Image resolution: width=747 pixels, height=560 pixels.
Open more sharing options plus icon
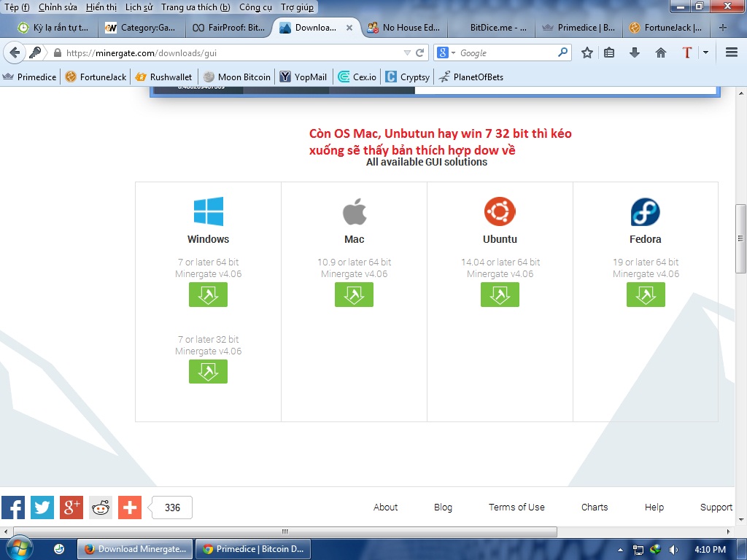tap(130, 507)
